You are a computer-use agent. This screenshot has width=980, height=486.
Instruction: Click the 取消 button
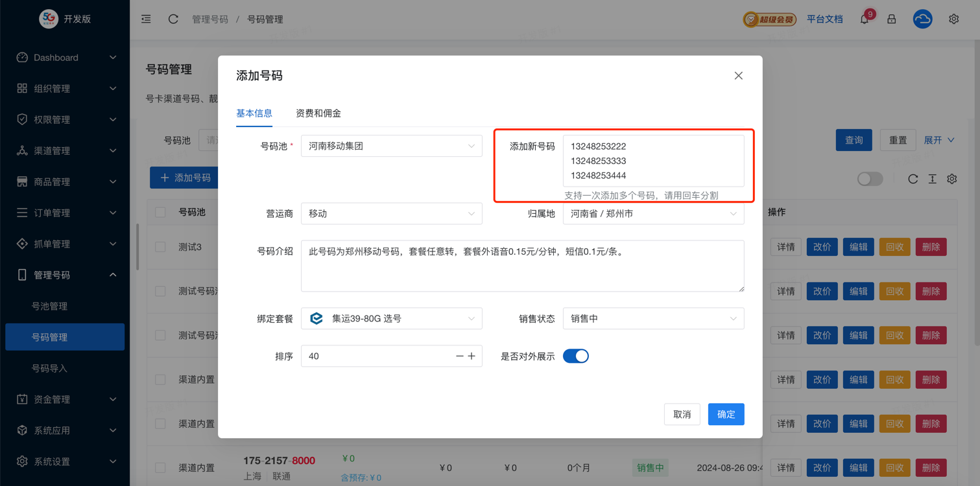click(682, 415)
